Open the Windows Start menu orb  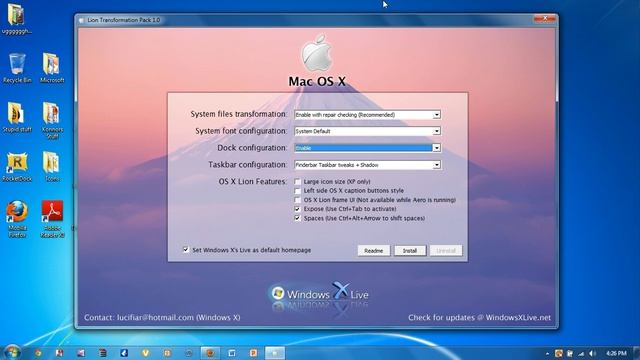[x=12, y=352]
